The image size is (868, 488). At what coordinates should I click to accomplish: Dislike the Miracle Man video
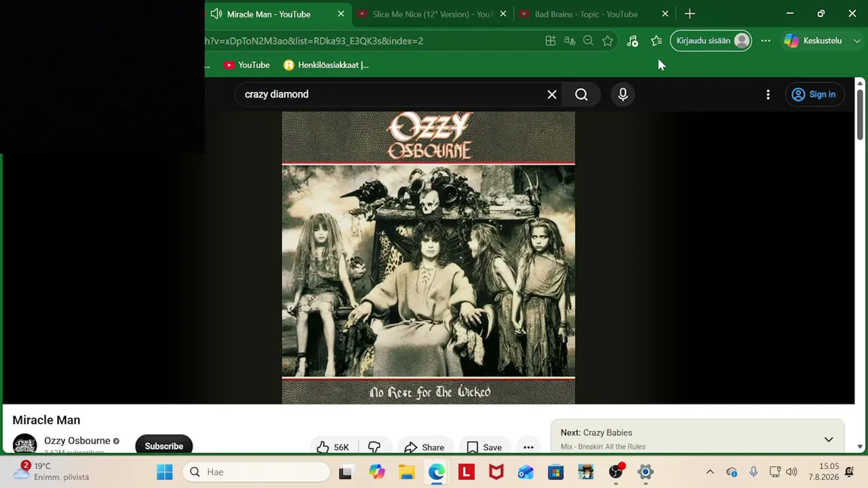pyautogui.click(x=374, y=447)
